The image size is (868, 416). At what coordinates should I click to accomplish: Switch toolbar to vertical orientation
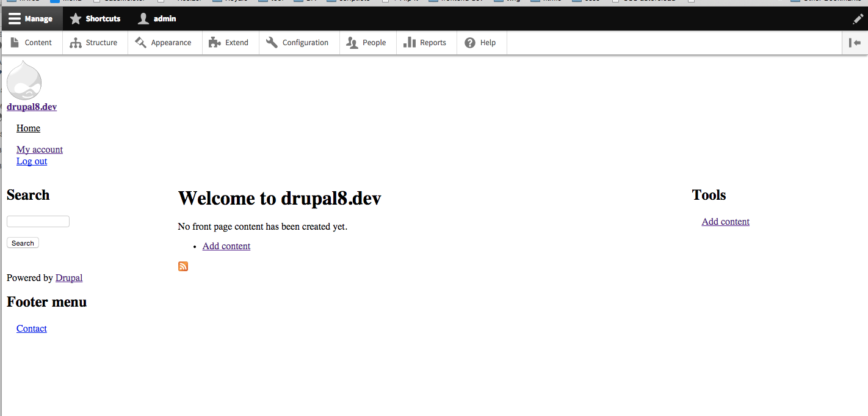[855, 43]
